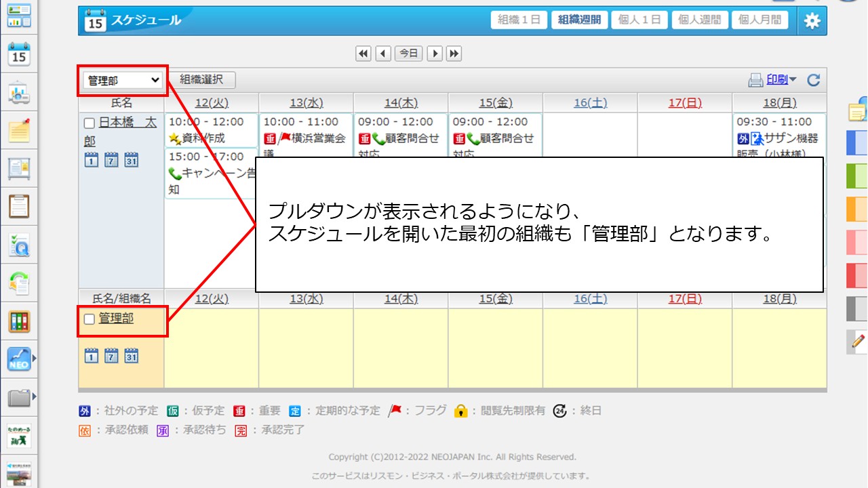Click the たのめーる banner in sidebar

tap(19, 436)
